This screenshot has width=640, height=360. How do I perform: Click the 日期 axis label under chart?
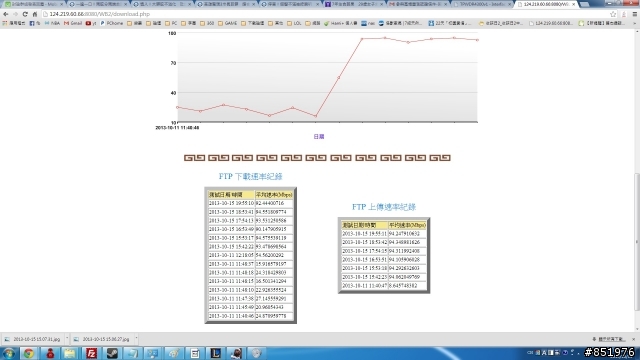click(x=319, y=137)
